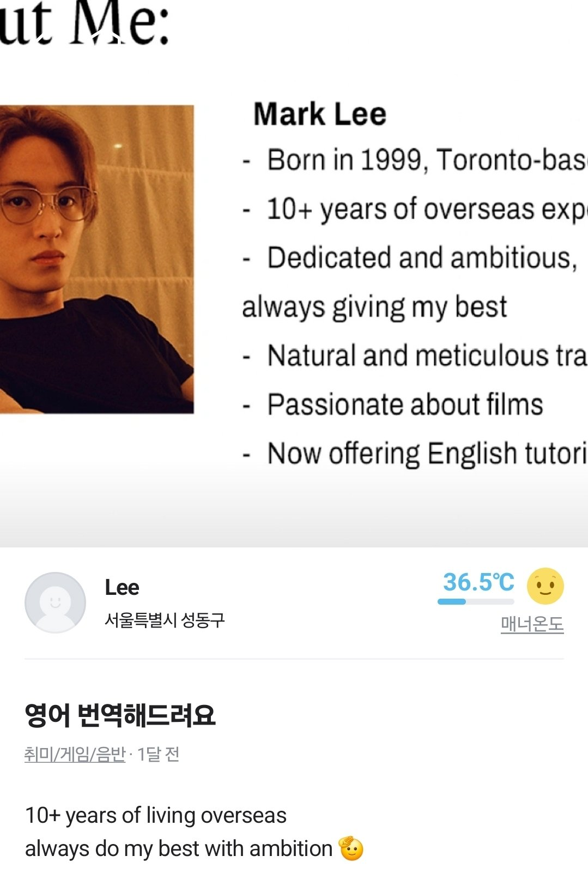588x886 pixels.
Task: Open the 매너온도 info link
Action: (x=532, y=624)
